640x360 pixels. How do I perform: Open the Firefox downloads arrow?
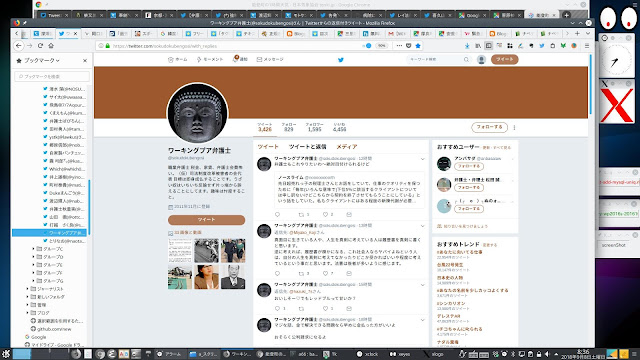pos(467,46)
